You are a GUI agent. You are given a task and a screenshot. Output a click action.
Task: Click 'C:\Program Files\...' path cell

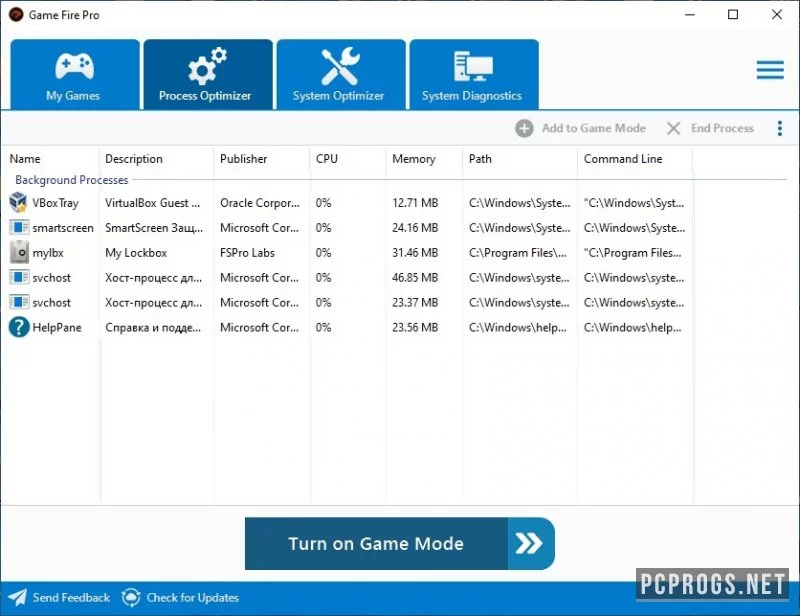(518, 253)
